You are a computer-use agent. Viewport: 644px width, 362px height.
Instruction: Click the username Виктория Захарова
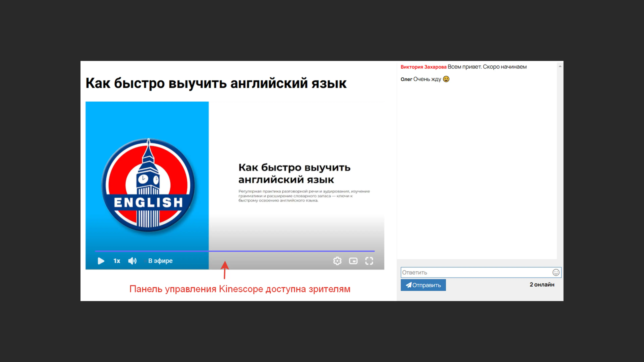424,67
